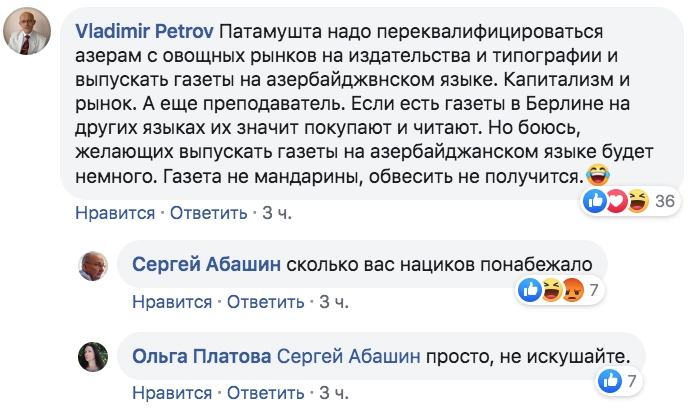Click the like reaction icon on Ольга Платова's reply
The image size is (690, 413).
pos(608,380)
